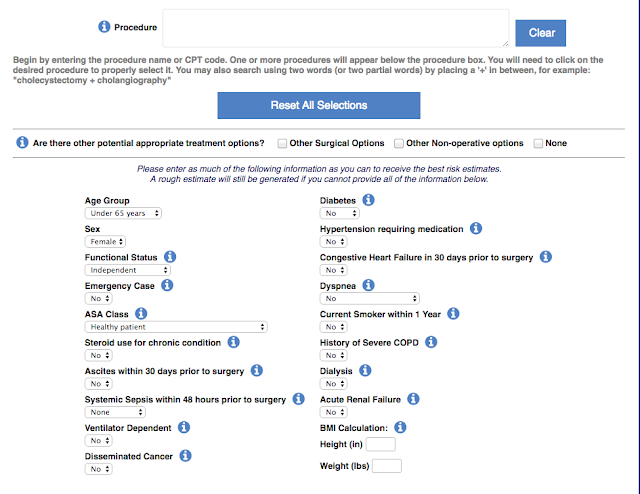The width and height of the screenshot is (640, 494).
Task: Expand the ASA Class dropdown
Action: click(176, 327)
